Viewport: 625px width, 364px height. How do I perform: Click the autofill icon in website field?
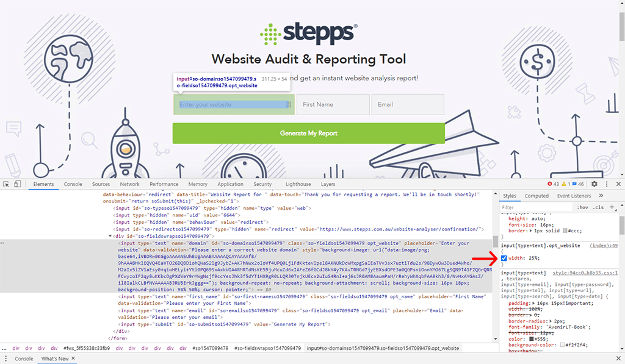pos(289,104)
